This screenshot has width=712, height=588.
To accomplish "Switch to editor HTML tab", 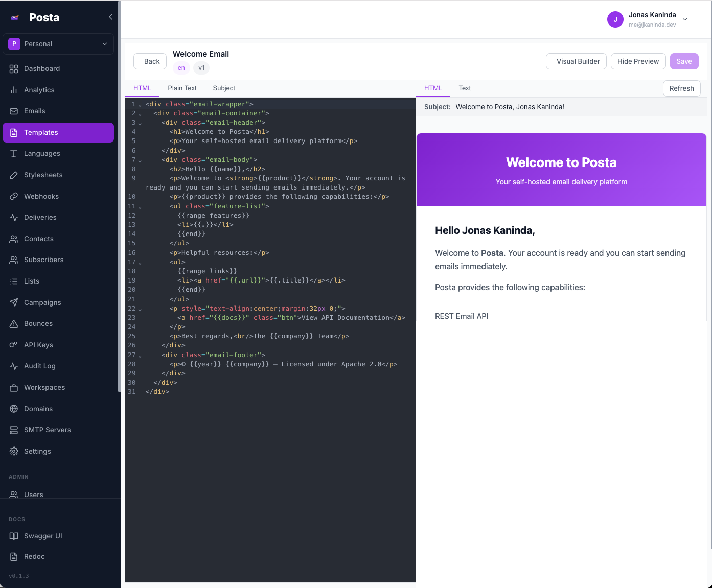I will [x=143, y=88].
